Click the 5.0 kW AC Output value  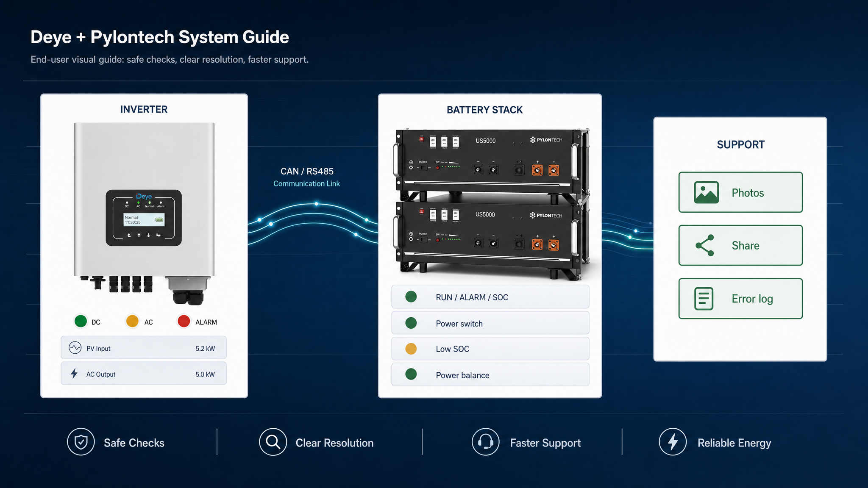pyautogui.click(x=205, y=374)
